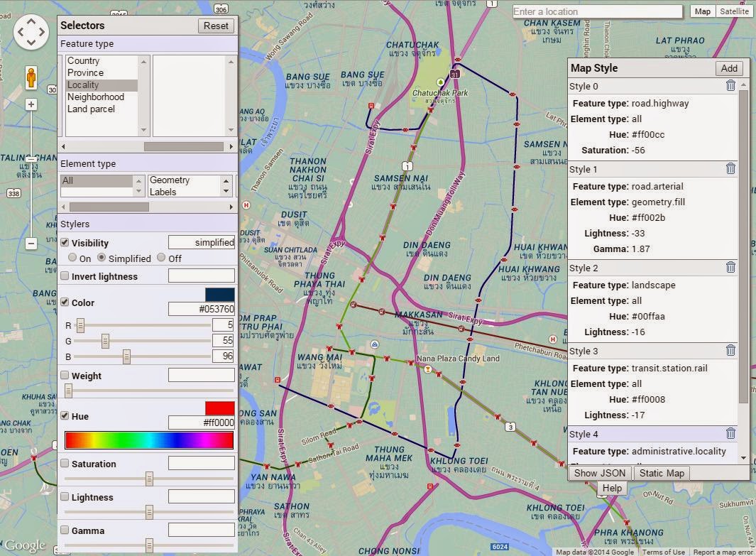Image resolution: width=756 pixels, height=556 pixels.
Task: Click the Reset selectors button
Action: 216,26
